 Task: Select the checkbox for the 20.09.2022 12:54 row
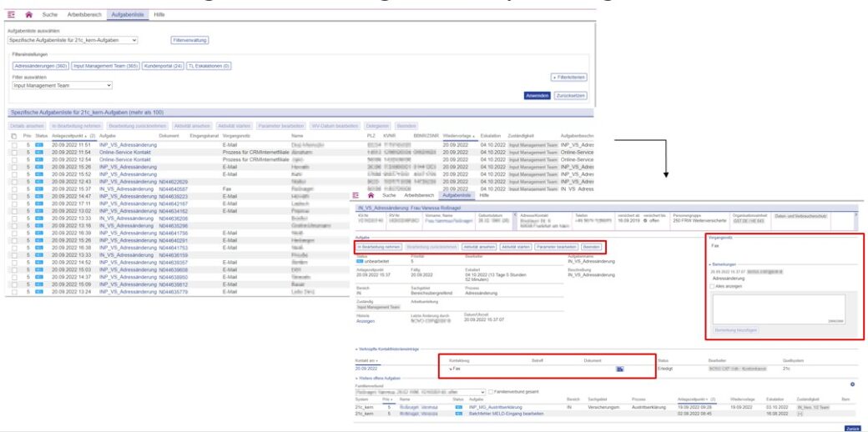(x=14, y=159)
